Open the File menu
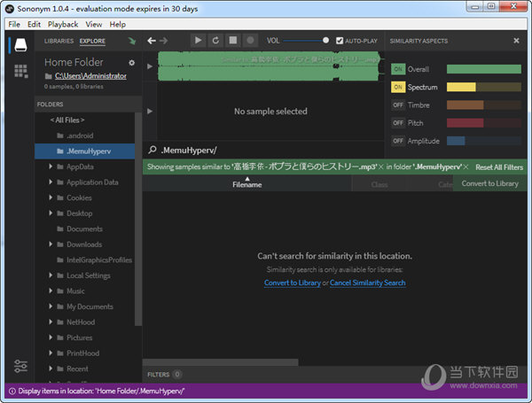This screenshot has height=403, width=532. coord(14,25)
